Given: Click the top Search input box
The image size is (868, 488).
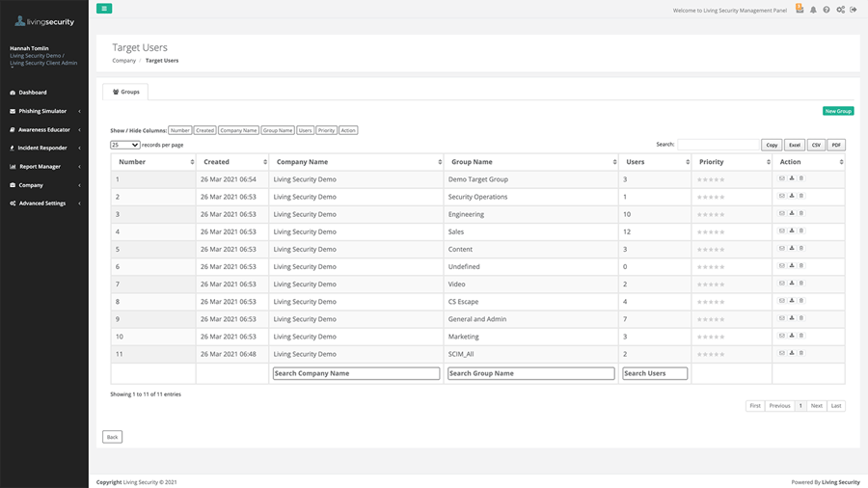Looking at the screenshot, I should point(718,145).
